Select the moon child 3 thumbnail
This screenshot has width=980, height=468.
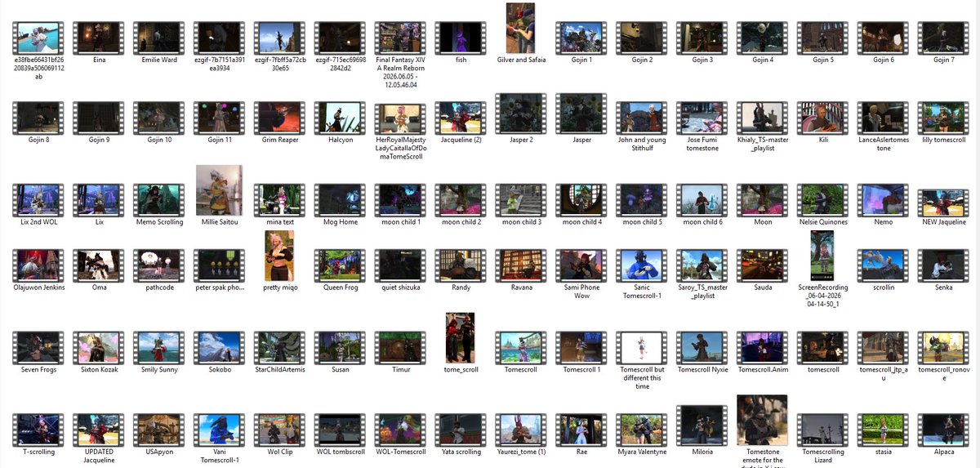coord(522,200)
